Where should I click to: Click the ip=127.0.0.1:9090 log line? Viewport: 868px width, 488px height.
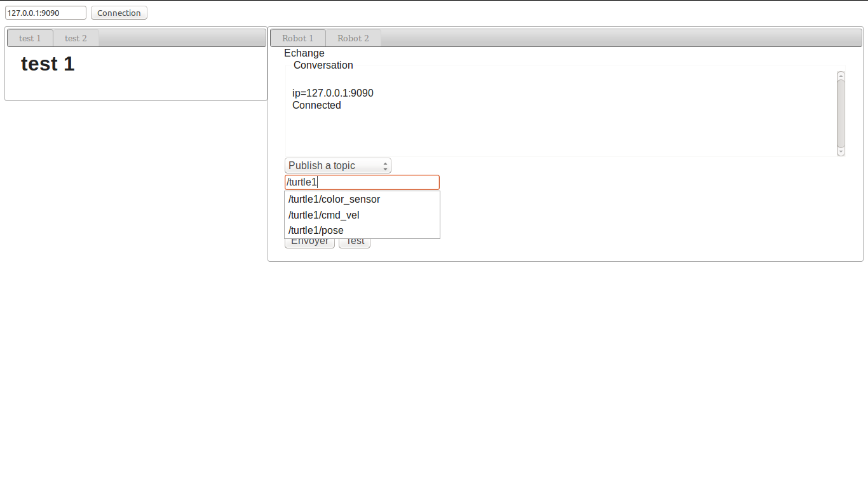coord(332,93)
